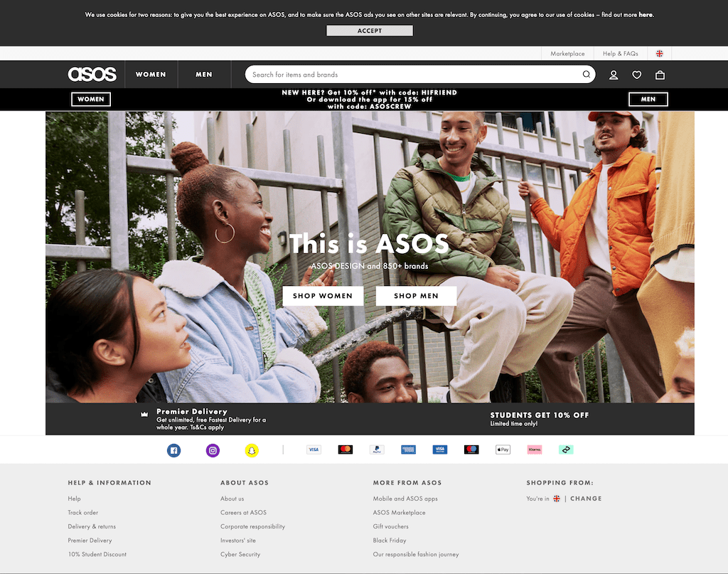Click SHOPPING FROM: footer heading
The width and height of the screenshot is (728, 574).
click(560, 482)
